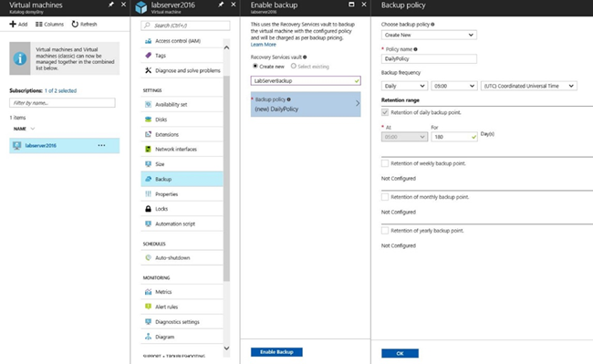Follow the Learn More link
This screenshot has width=593, height=364.
(264, 45)
